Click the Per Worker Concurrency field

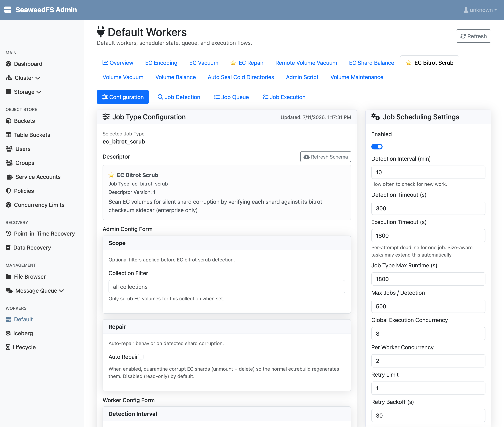428,361
